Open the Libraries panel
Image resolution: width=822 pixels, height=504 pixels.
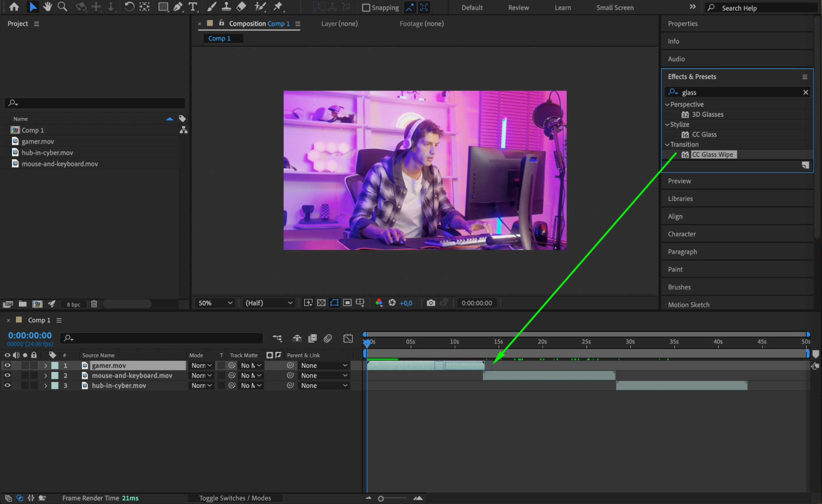[680, 199]
